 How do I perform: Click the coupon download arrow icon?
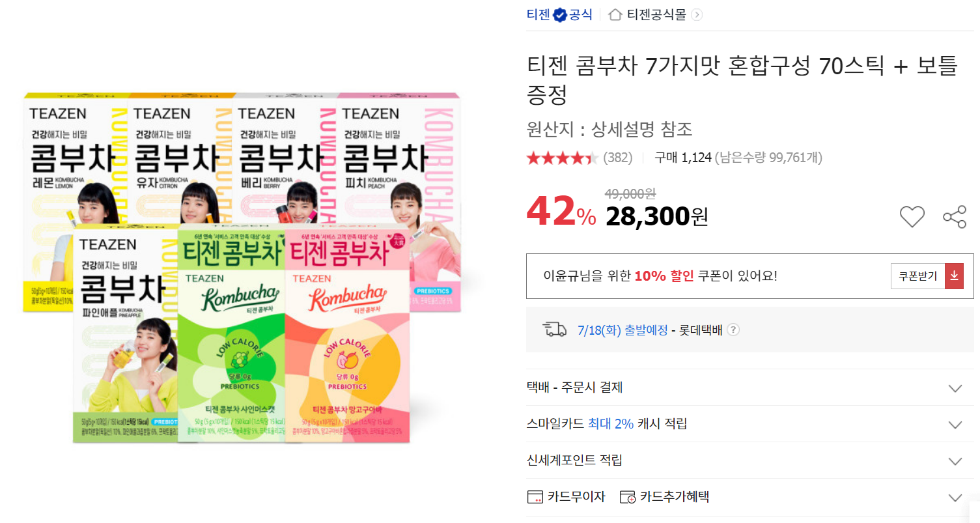(x=954, y=276)
